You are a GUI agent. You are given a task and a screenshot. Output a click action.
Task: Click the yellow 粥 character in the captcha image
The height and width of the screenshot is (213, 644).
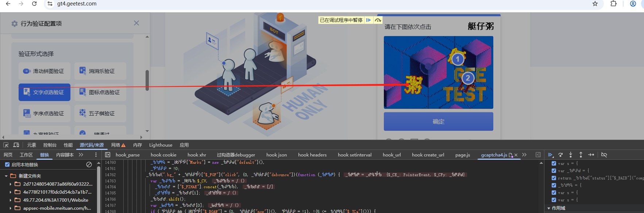point(414,85)
